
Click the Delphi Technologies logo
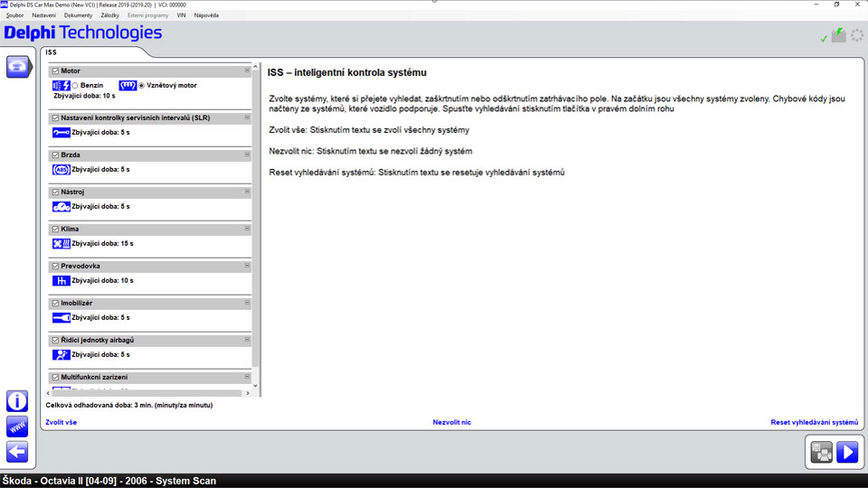[83, 33]
